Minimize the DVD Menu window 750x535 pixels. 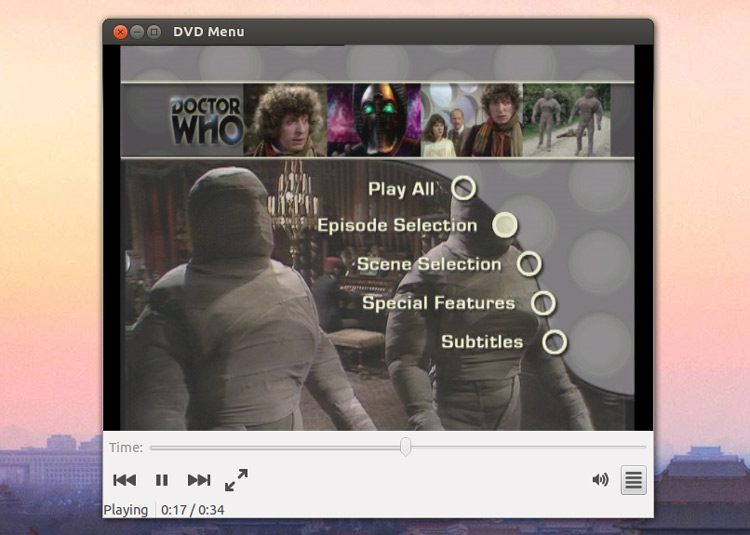[137, 32]
